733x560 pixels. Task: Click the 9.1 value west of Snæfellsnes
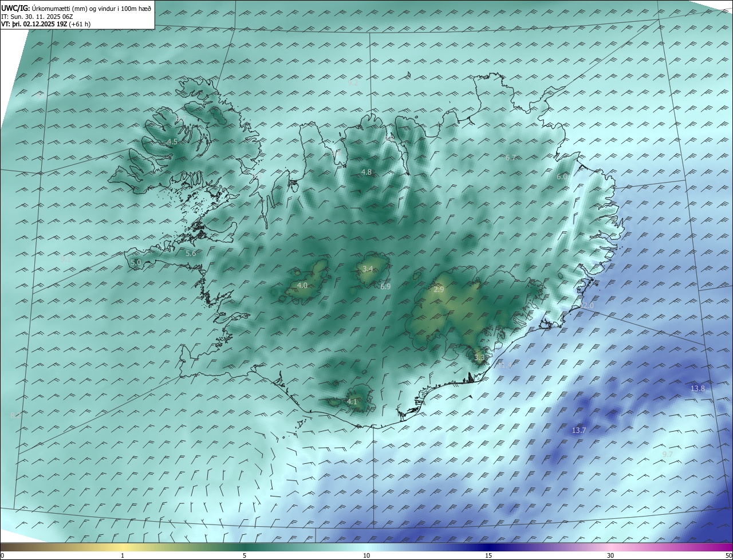tap(66, 259)
